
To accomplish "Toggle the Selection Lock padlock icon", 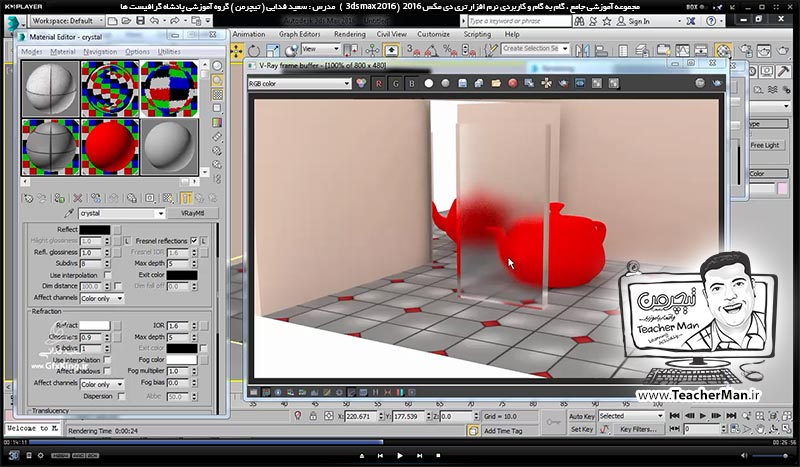I will (x=313, y=416).
